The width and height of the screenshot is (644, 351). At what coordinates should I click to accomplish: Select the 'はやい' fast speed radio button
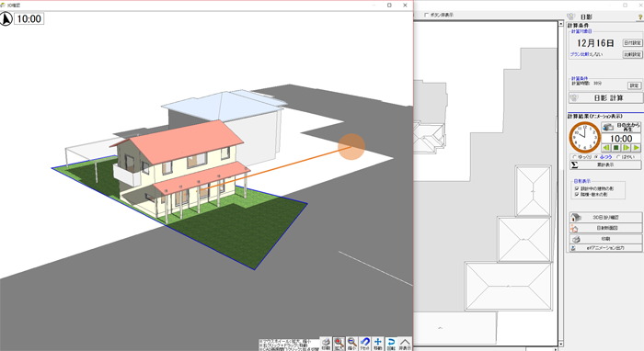coord(618,157)
